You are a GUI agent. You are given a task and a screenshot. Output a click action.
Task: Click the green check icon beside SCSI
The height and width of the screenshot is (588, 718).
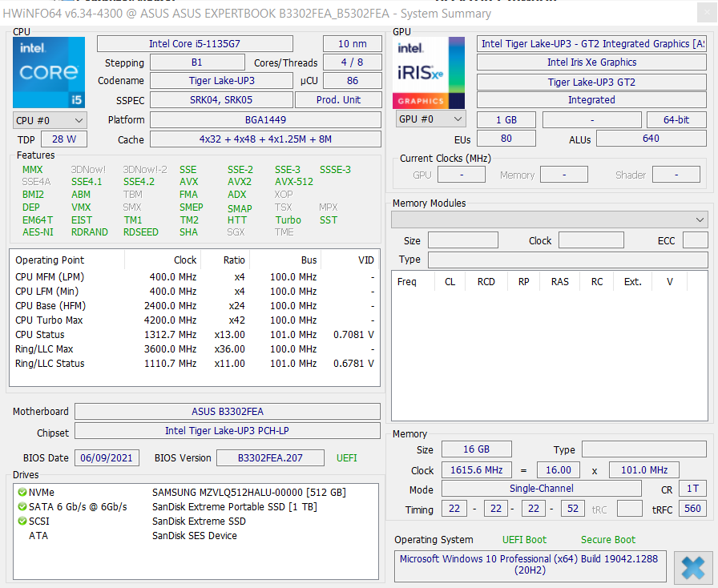(x=22, y=522)
